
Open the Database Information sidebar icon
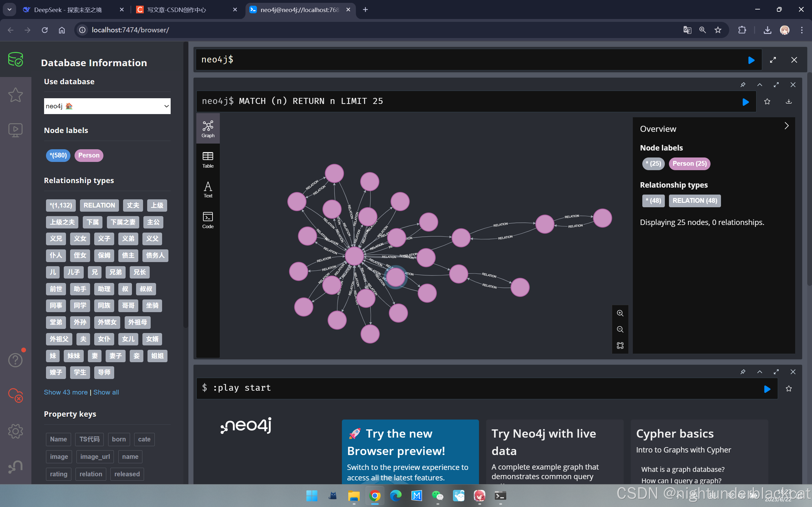tap(16, 59)
